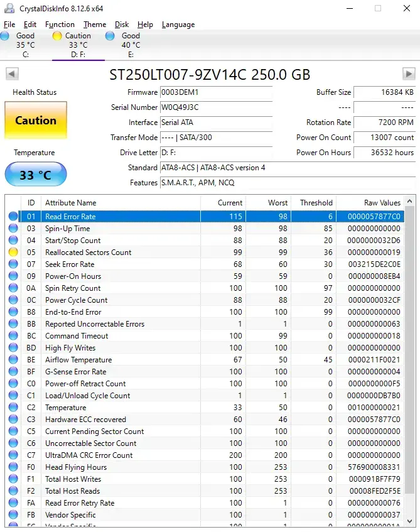Image resolution: width=420 pixels, height=532 pixels.
Task: Open the Help menu
Action: click(145, 24)
